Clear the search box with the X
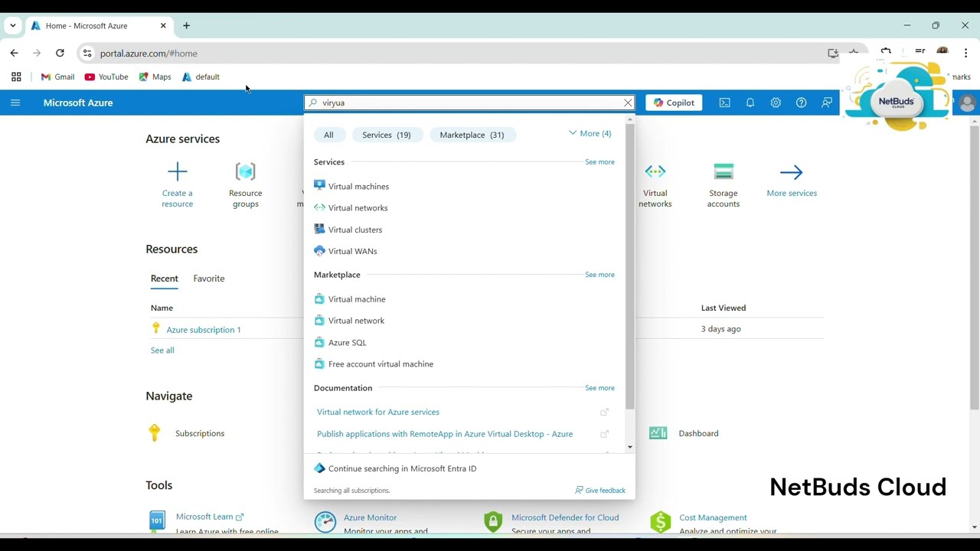Screen dimensions: 980x551 (628, 103)
